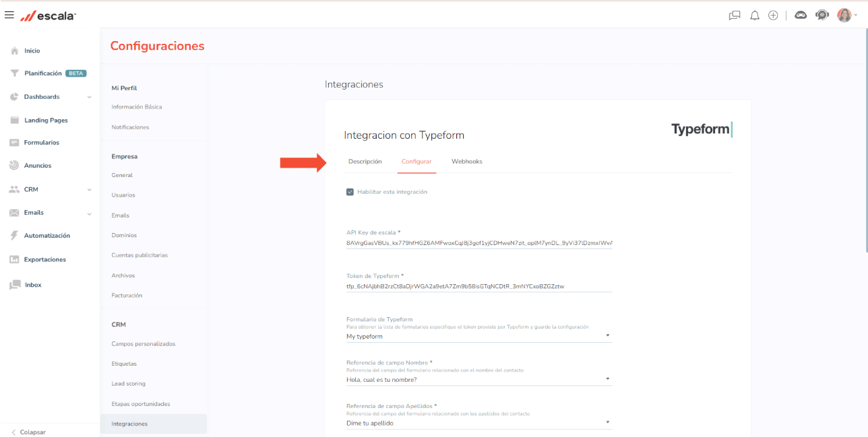Viewport: 868px width, 437px height.
Task: Open the conversations chat bubbles icon in header
Action: (735, 15)
